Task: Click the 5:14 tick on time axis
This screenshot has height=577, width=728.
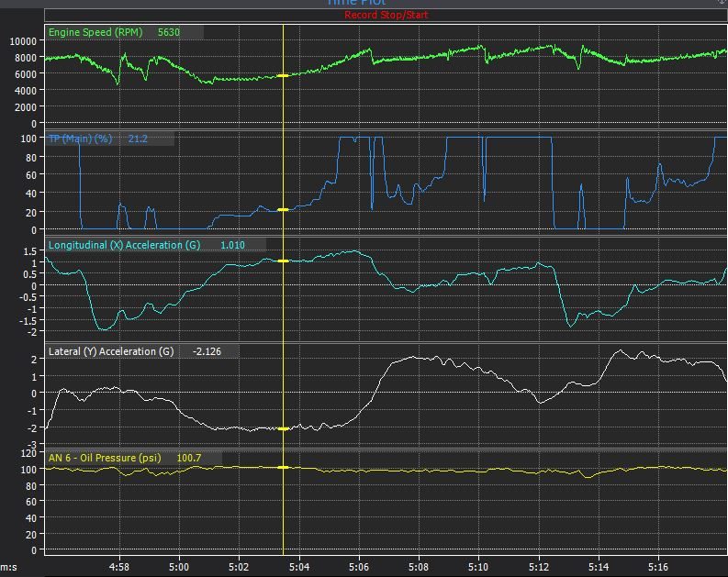Action: (x=598, y=568)
